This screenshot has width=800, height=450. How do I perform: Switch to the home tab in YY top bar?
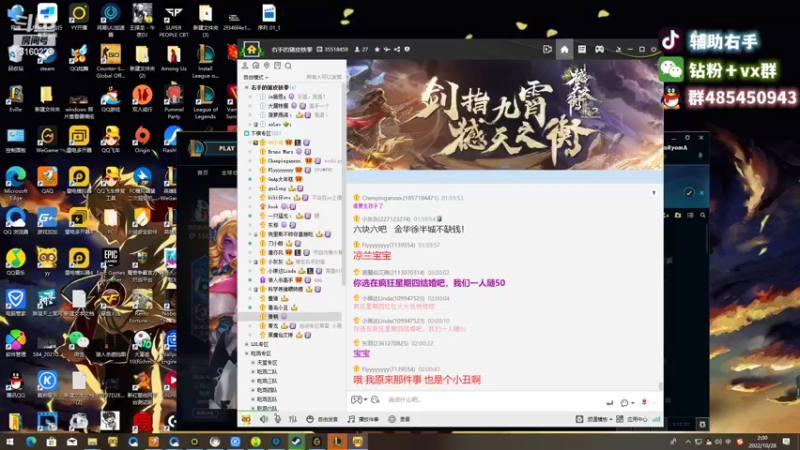(x=564, y=49)
